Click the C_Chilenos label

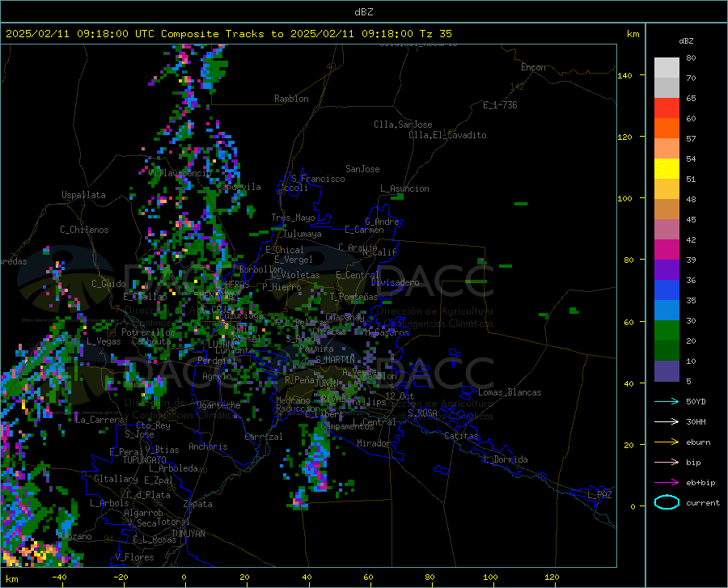coord(84,230)
